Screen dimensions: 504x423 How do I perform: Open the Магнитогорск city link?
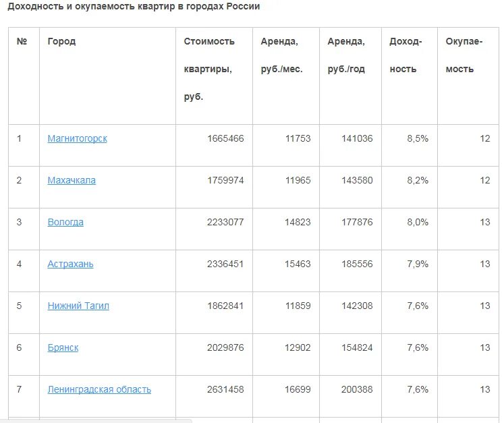(x=77, y=138)
